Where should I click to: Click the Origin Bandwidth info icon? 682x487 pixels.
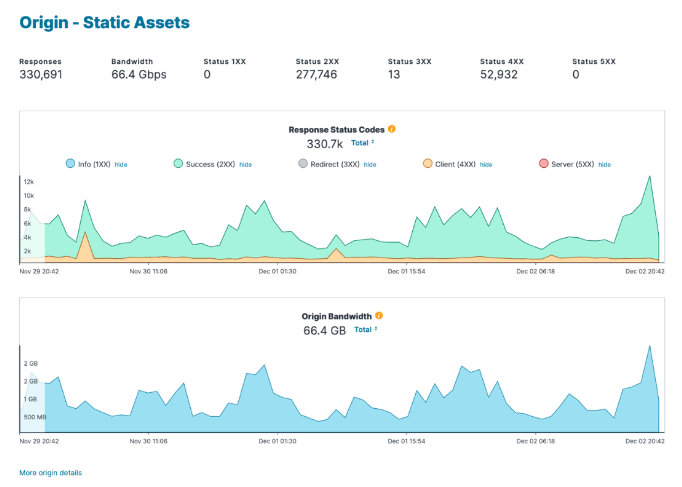[x=379, y=316]
